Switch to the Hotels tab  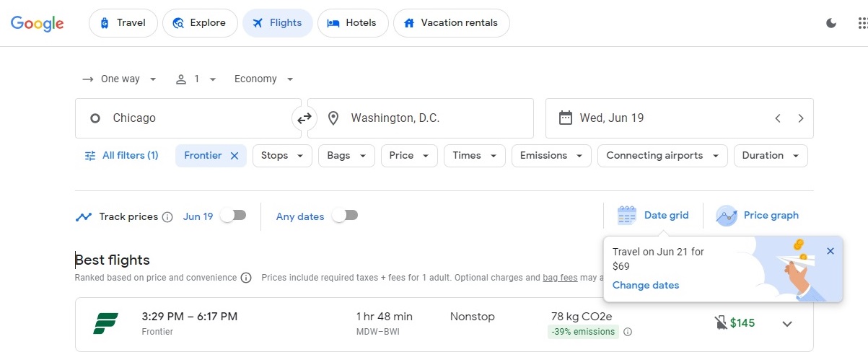tap(353, 23)
